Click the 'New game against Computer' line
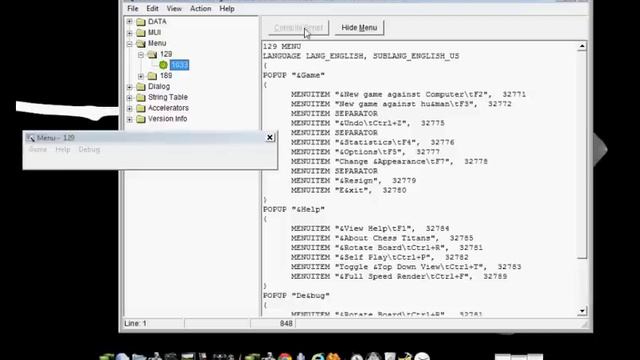This screenshot has height=360, width=640. pyautogui.click(x=409, y=94)
